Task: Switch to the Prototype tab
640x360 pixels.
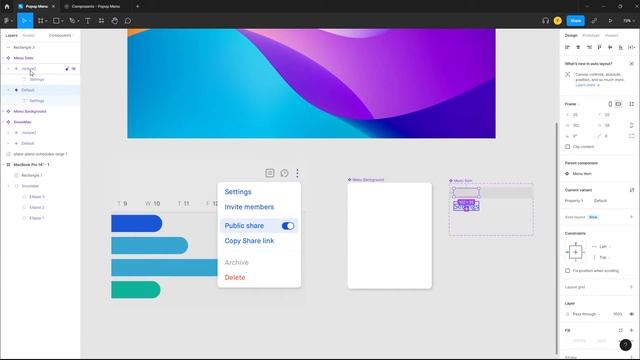Action: 591,36
